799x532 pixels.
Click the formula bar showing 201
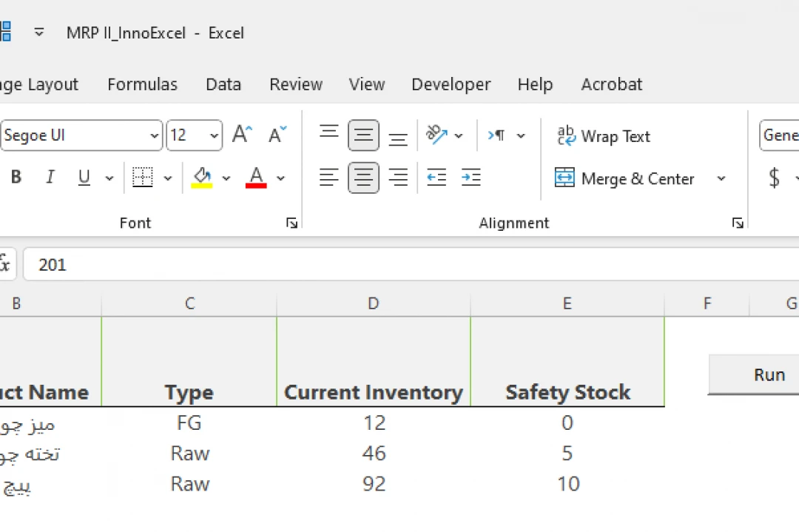[407, 265]
